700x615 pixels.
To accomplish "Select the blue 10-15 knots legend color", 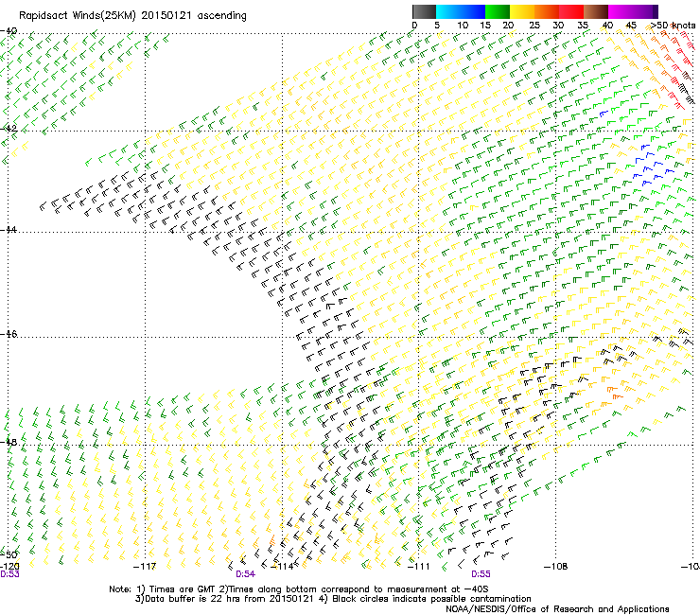I will [x=473, y=11].
